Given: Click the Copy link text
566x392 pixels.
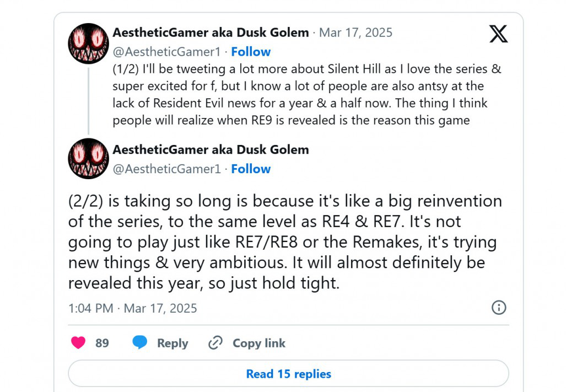Looking at the screenshot, I should click(x=259, y=343).
